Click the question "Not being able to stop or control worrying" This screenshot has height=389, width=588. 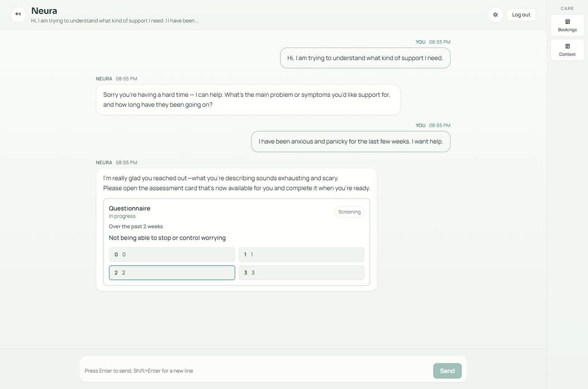[x=167, y=238]
